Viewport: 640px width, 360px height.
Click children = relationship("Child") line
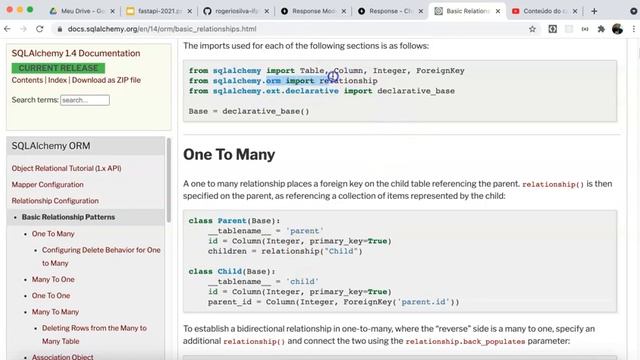tap(285, 251)
